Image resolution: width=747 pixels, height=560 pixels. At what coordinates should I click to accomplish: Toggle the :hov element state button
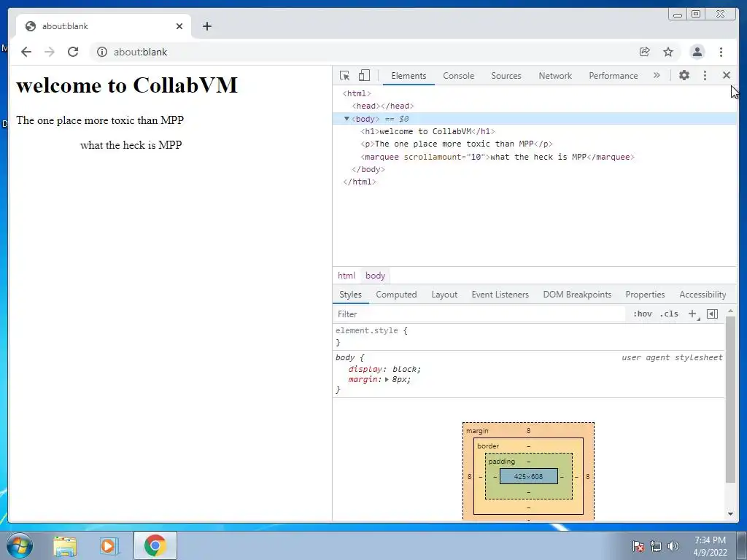(642, 314)
